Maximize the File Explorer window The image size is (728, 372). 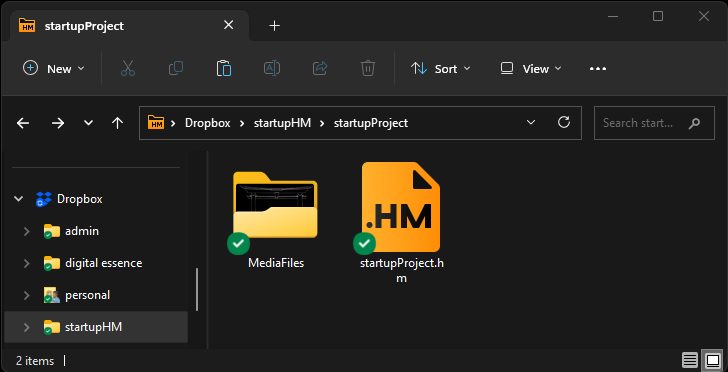click(x=658, y=16)
